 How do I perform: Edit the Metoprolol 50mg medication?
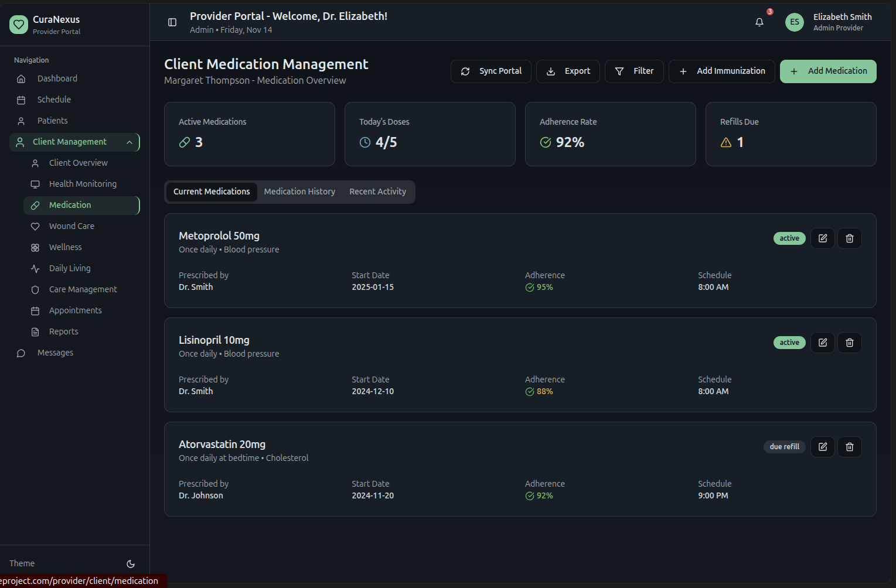coord(822,238)
